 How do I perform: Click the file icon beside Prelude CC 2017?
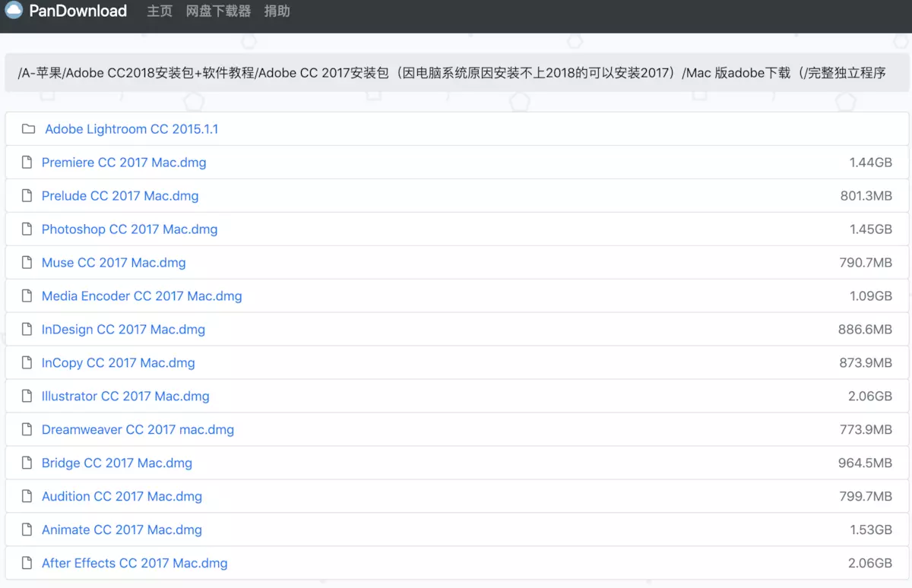(27, 196)
